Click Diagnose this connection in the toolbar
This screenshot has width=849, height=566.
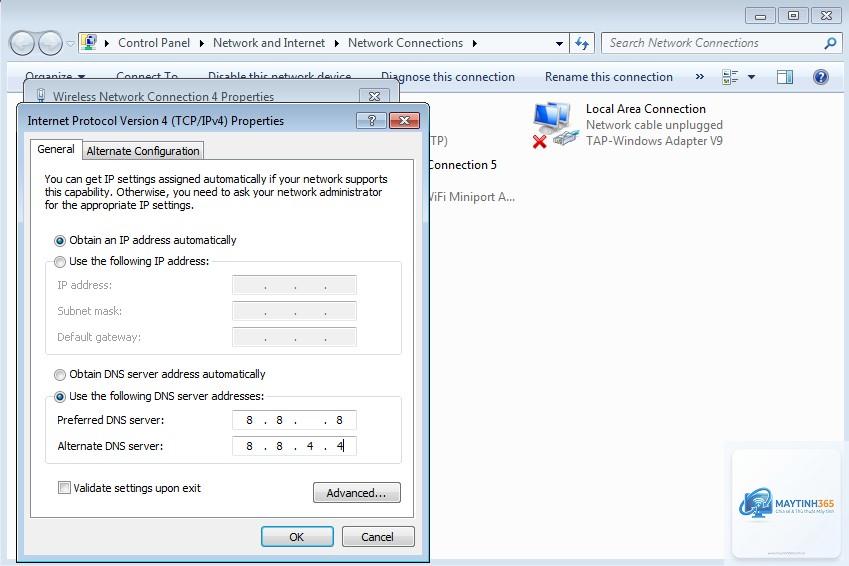(448, 77)
